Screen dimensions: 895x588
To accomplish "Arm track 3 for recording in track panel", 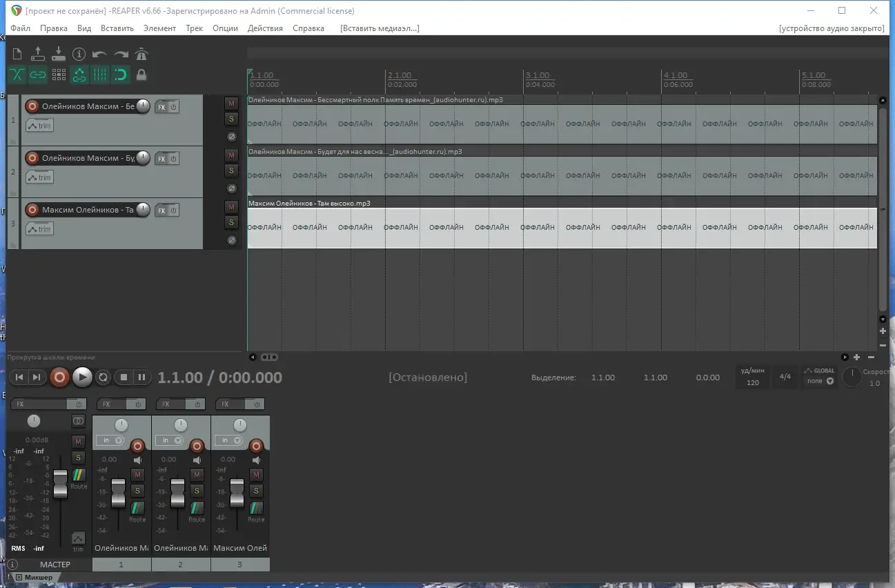I will tap(32, 210).
